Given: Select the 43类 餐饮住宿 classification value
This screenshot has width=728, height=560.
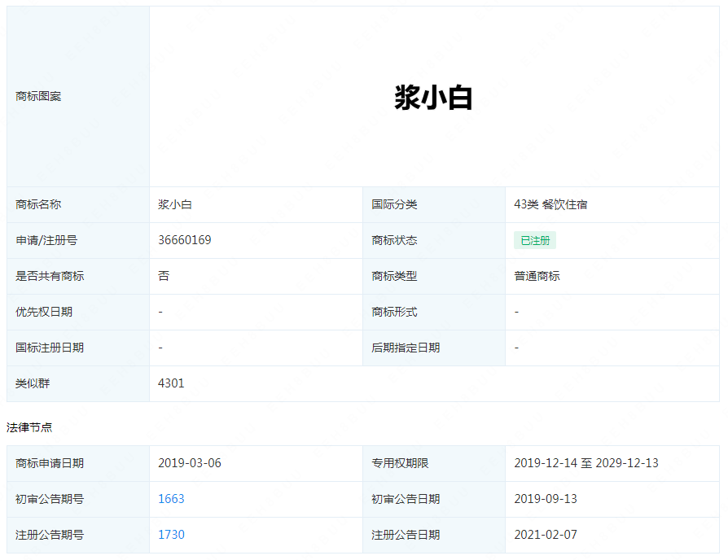Looking at the screenshot, I should click(x=550, y=204).
